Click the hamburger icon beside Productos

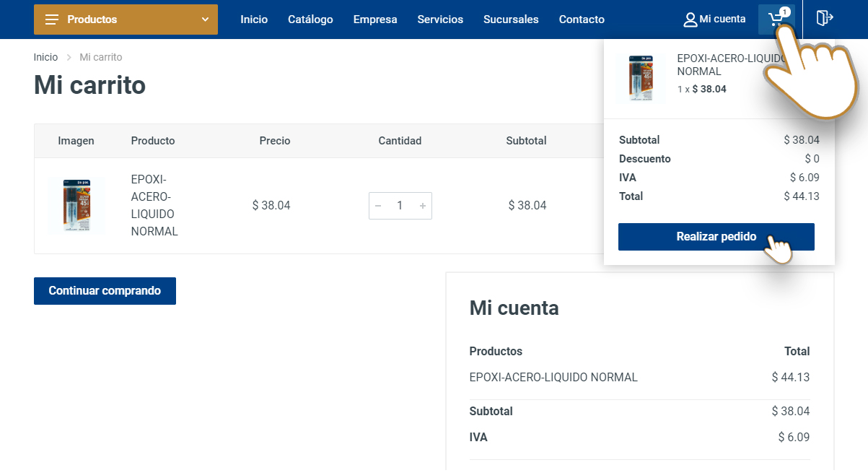(x=52, y=19)
